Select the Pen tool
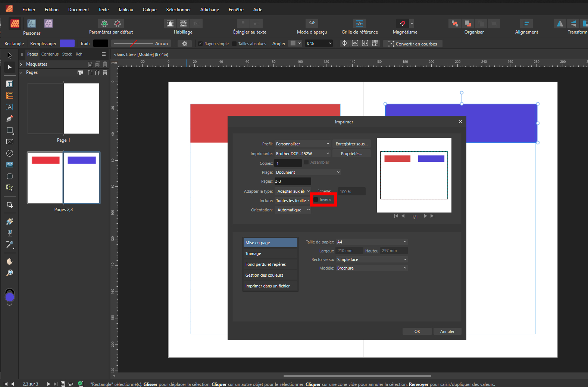 click(10, 119)
